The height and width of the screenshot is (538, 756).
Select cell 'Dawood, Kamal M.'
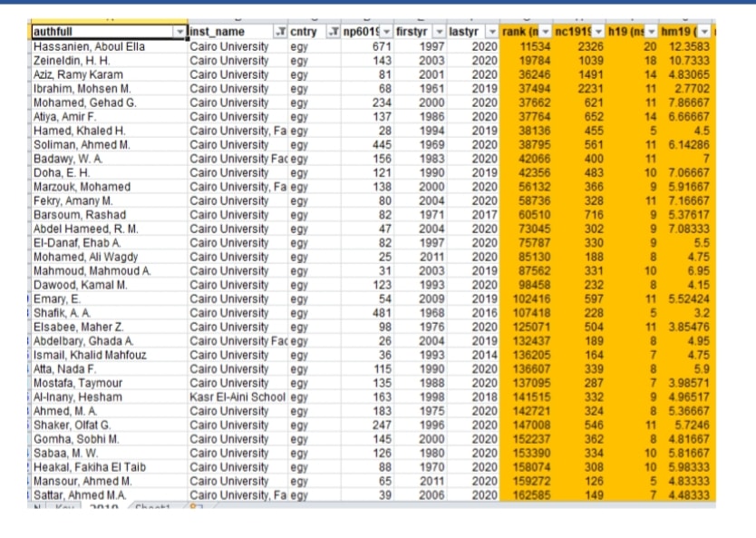coord(109,285)
